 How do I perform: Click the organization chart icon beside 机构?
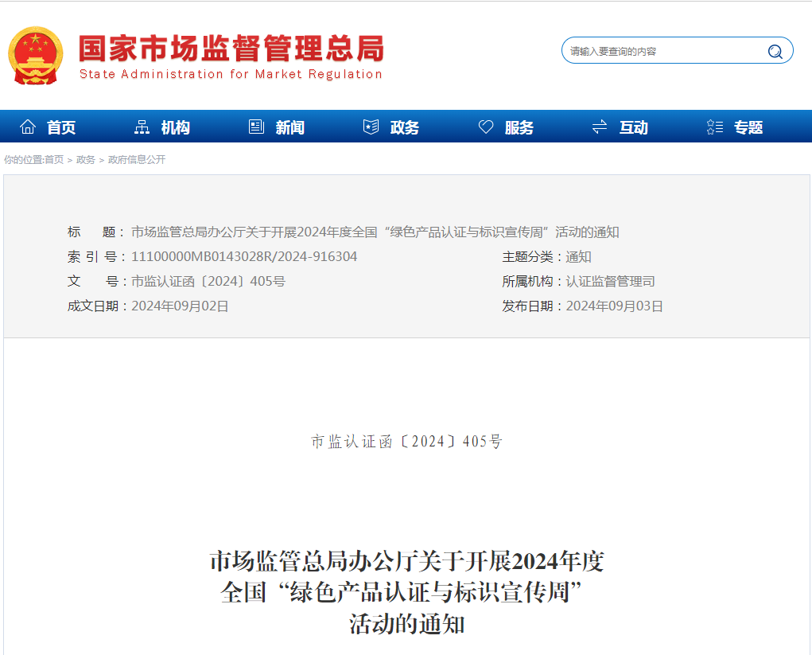tap(142, 127)
